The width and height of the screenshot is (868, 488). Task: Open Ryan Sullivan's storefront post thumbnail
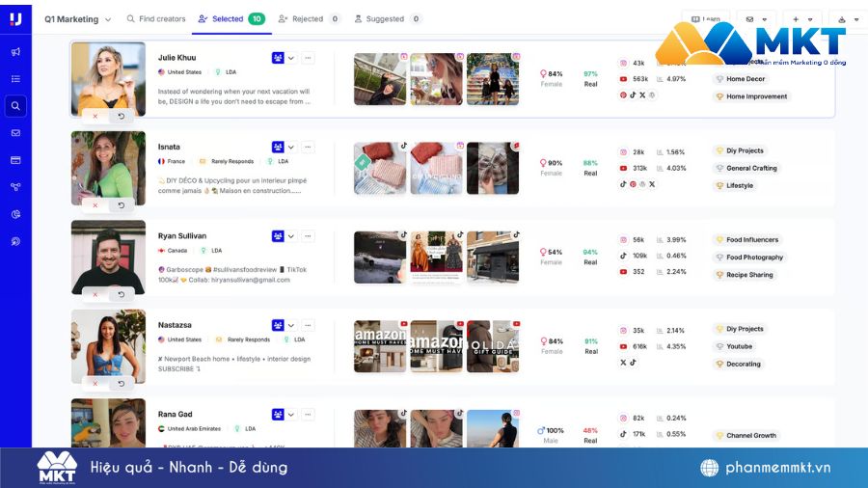tap(493, 258)
